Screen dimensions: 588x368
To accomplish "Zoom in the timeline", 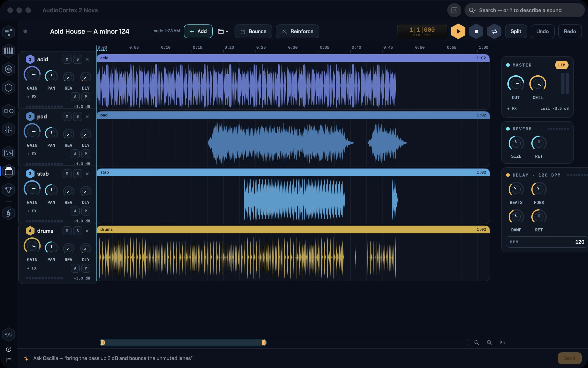I will (x=489, y=343).
